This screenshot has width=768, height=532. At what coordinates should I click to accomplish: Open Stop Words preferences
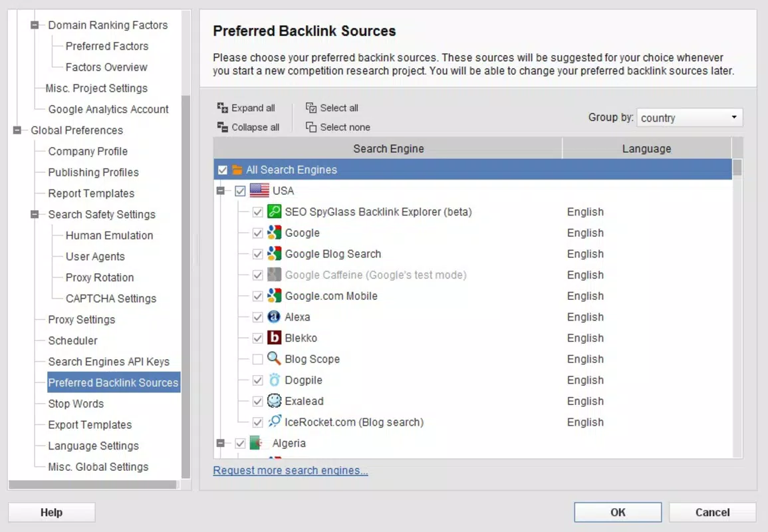pos(76,404)
